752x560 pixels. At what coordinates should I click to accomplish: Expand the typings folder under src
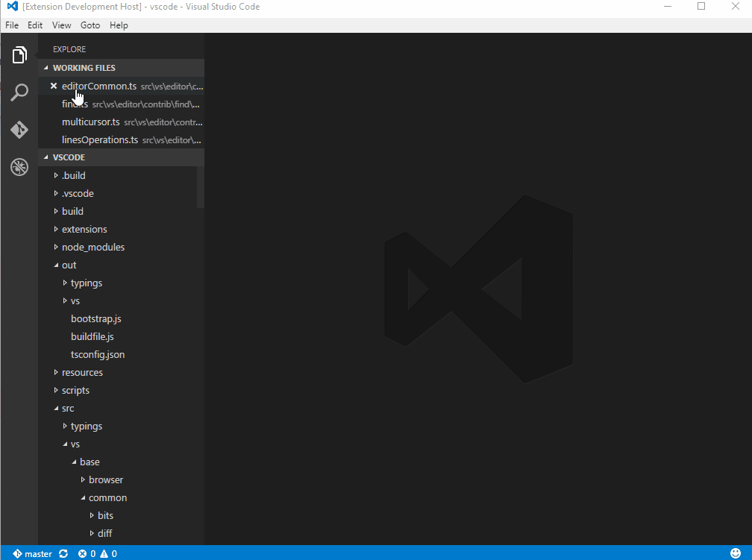coord(65,426)
